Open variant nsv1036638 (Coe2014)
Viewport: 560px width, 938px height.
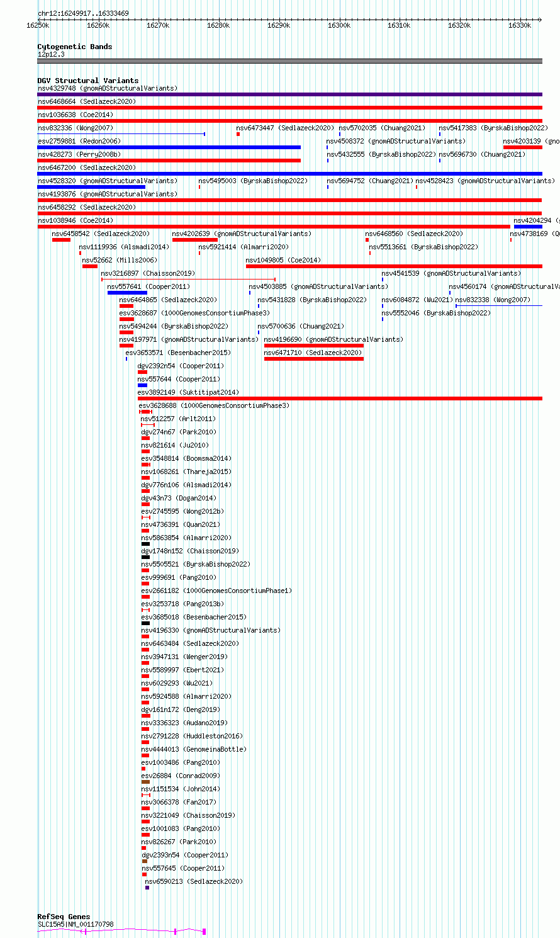76,115
